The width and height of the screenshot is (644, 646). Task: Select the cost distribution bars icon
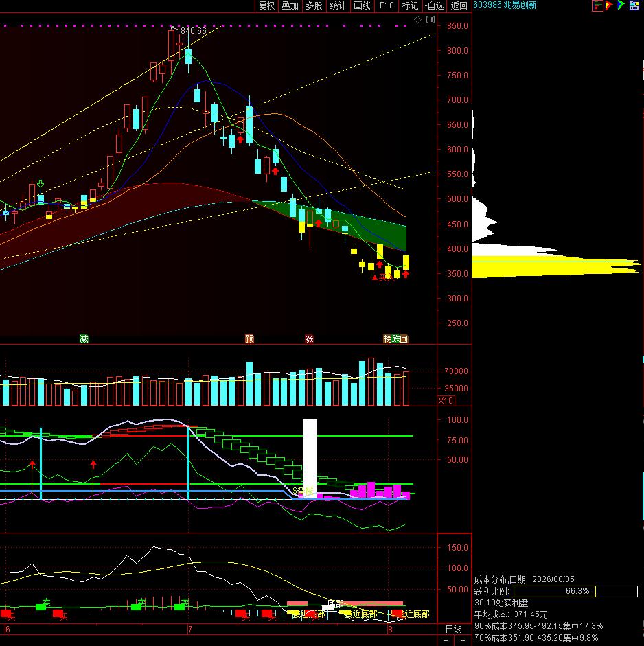click(597, 5)
